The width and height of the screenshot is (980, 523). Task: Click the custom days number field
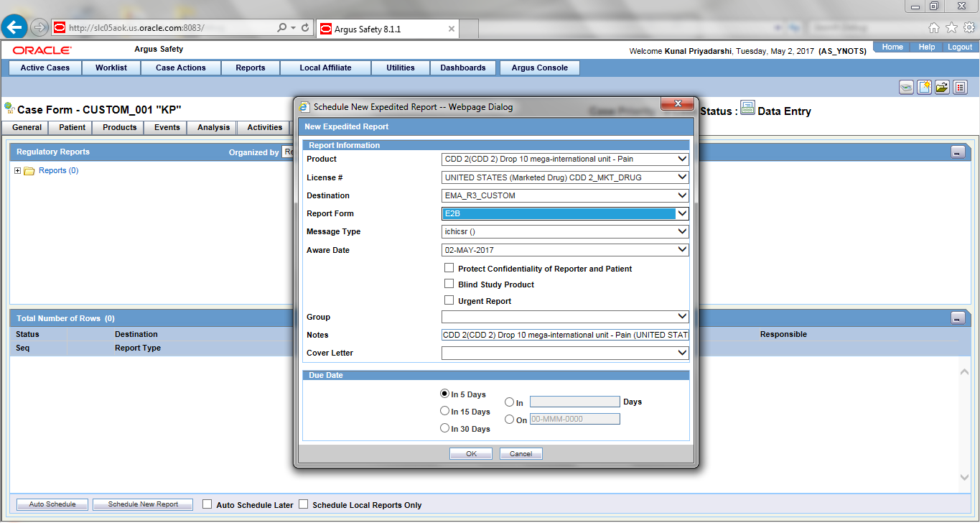tap(575, 402)
